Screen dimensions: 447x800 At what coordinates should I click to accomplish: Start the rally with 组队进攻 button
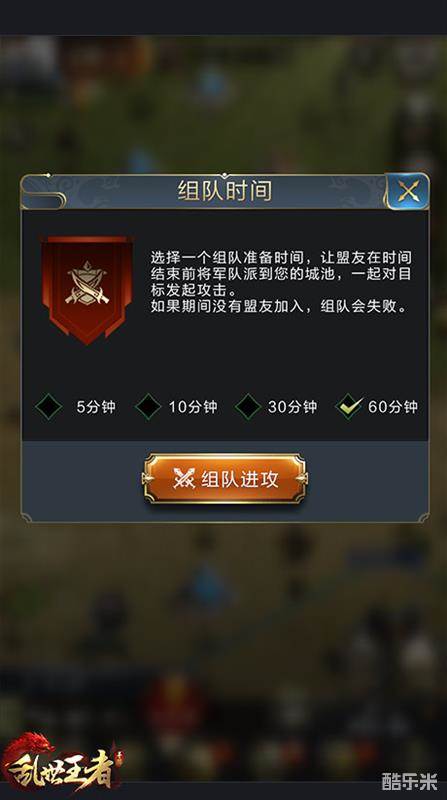(225, 479)
